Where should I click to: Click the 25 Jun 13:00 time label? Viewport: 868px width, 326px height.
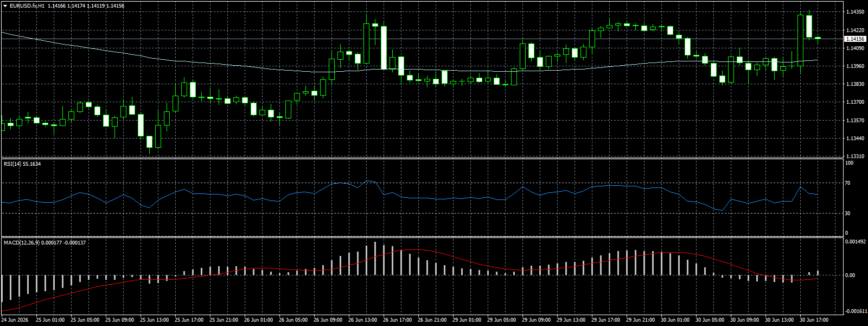[154, 320]
